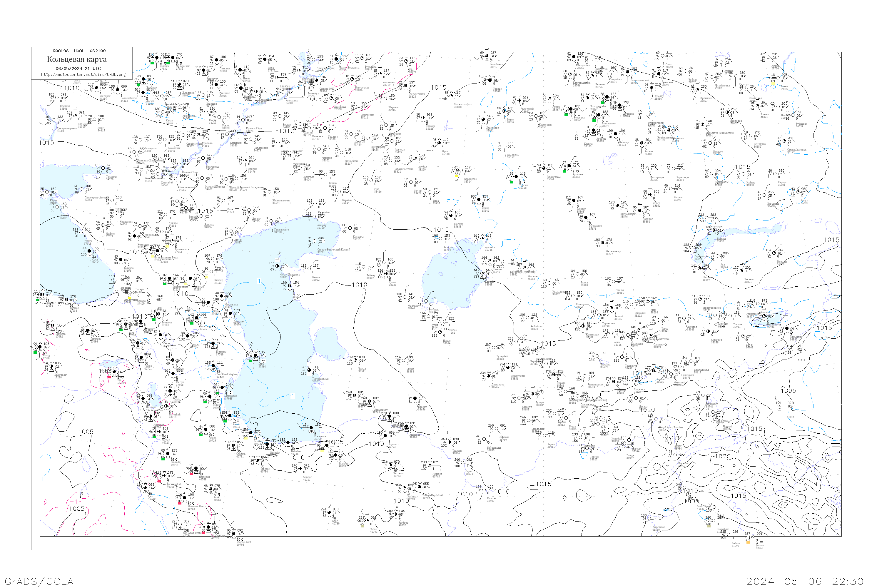This screenshot has width=882, height=588.
Task: Click the Караганда 35394 station label
Action: pyautogui.click(x=682, y=178)
